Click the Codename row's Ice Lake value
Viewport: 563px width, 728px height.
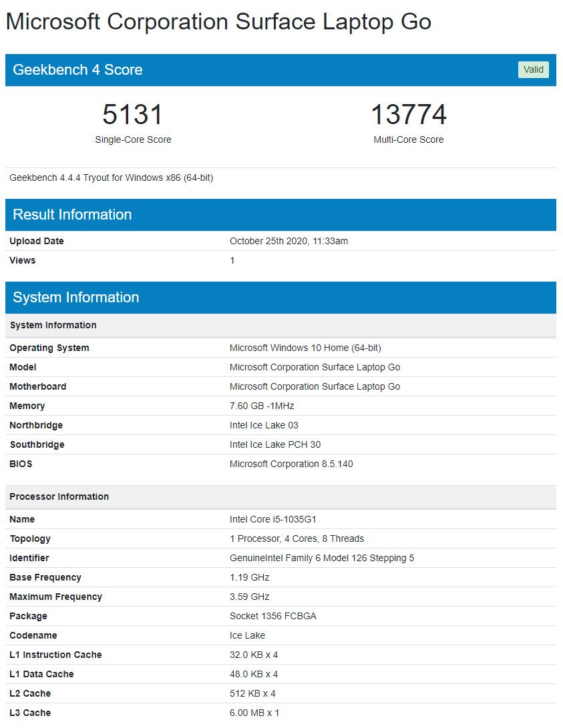click(x=248, y=636)
